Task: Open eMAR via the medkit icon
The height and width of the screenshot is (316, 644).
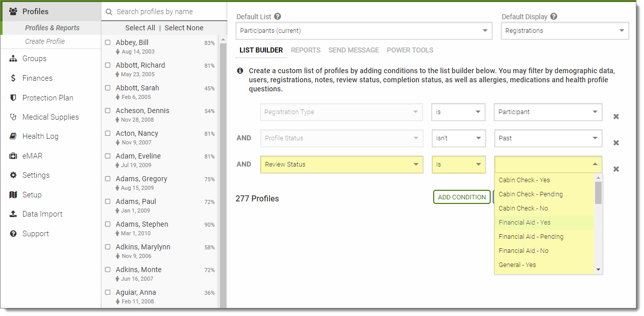Action: coord(13,156)
